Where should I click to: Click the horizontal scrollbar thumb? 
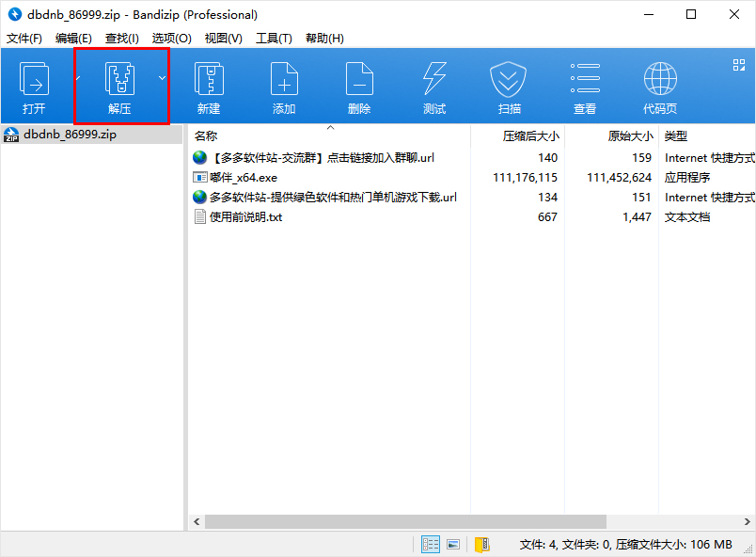point(405,522)
